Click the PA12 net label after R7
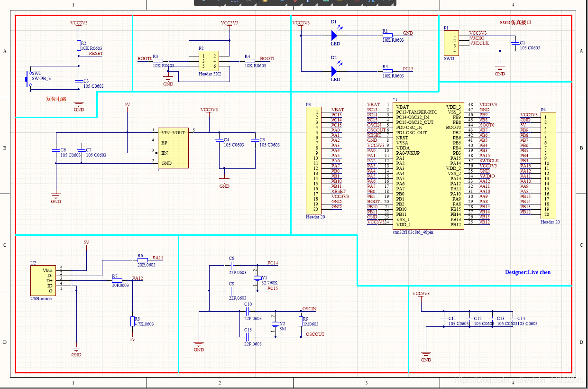Viewport: 588px width, 389px height. coord(138,278)
